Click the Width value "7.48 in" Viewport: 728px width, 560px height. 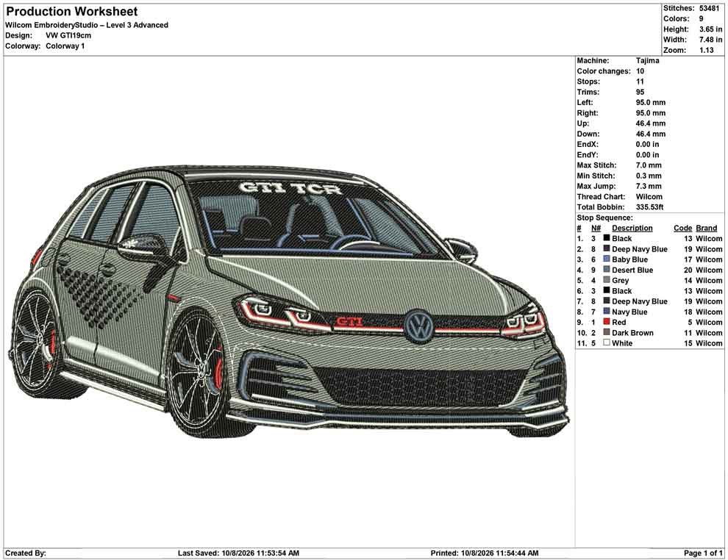coord(710,40)
